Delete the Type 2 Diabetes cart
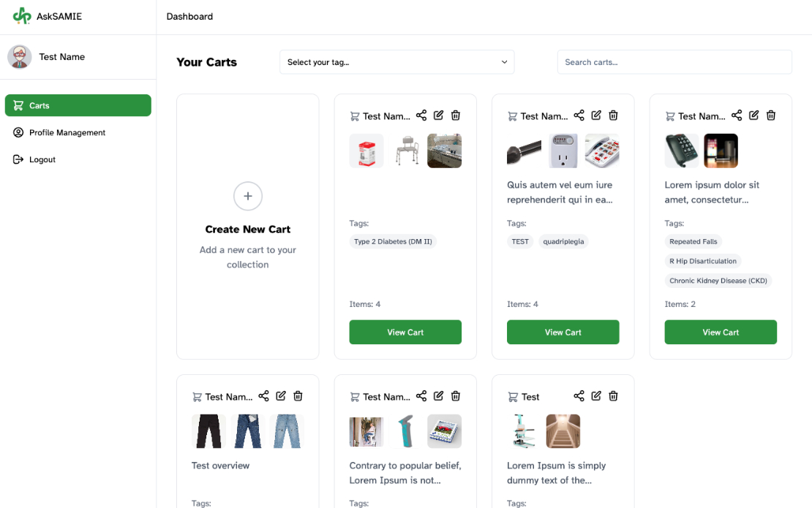Screen dimensions: 812x508 click(456, 115)
